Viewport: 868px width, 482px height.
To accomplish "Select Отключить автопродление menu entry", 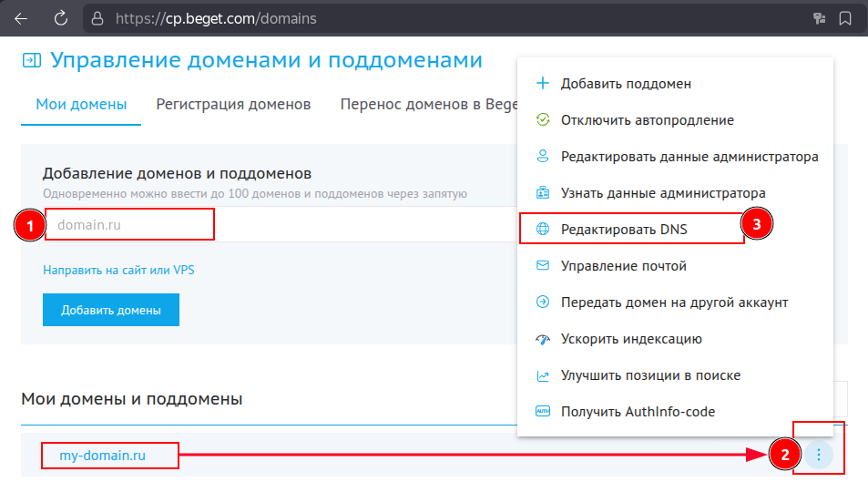I will tap(675, 120).
